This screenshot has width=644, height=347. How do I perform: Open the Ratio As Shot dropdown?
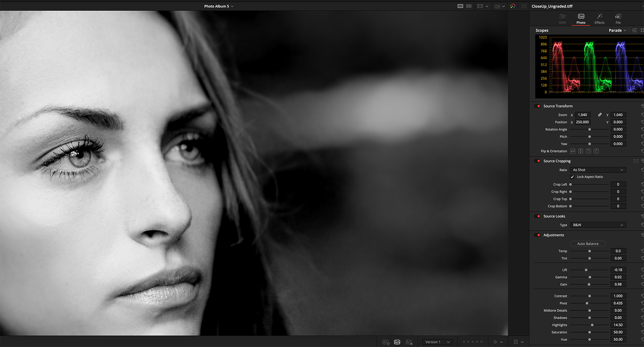(598, 170)
